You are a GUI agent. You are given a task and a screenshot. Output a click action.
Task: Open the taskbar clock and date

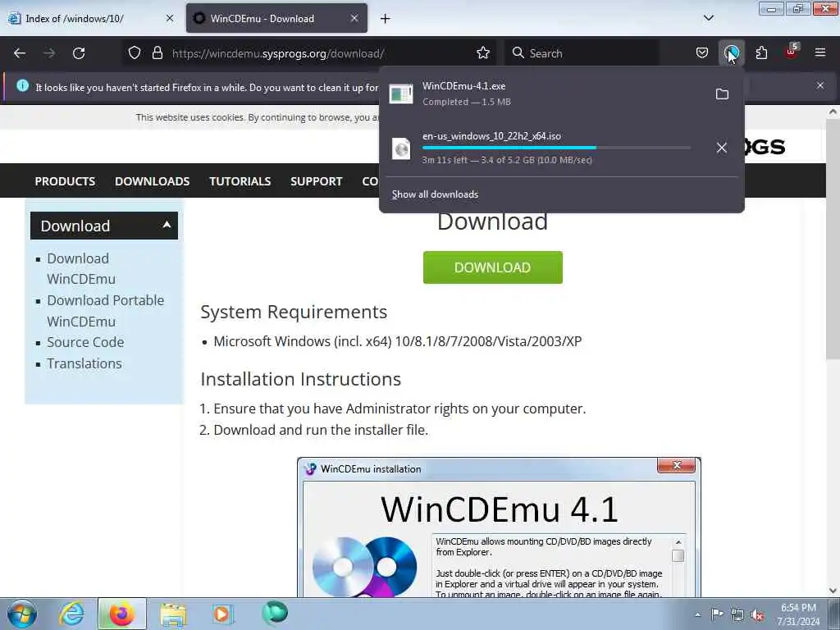[x=798, y=614]
